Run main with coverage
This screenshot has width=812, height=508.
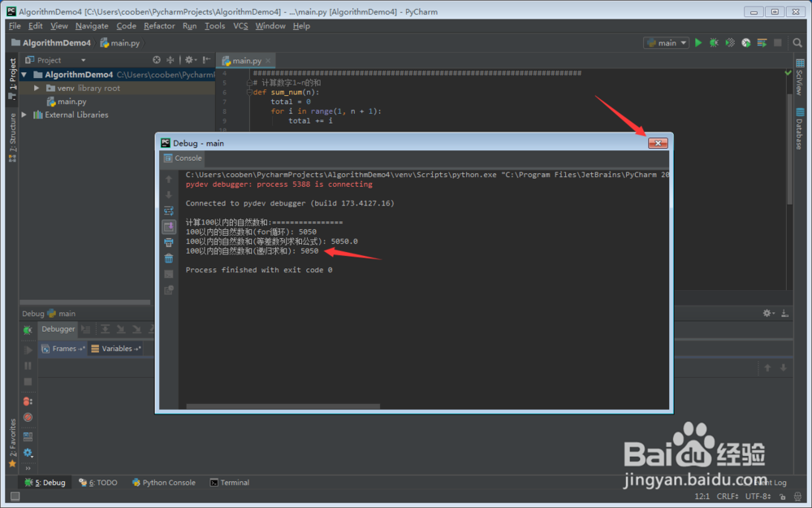tap(730, 43)
